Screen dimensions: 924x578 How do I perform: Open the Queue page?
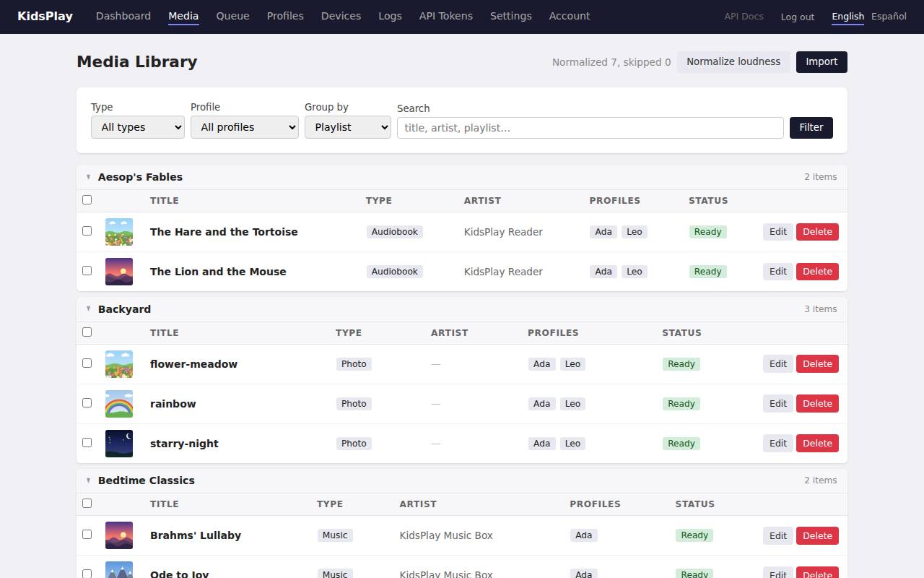point(233,16)
